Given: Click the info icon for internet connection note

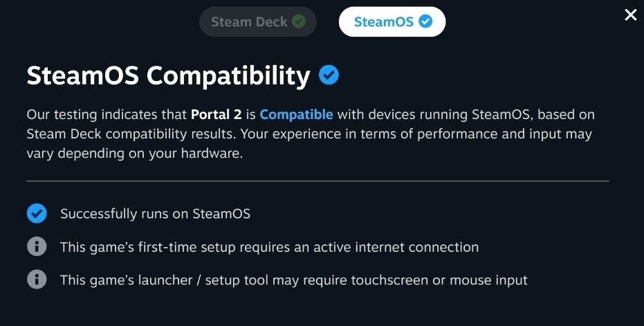Looking at the screenshot, I should tap(37, 246).
